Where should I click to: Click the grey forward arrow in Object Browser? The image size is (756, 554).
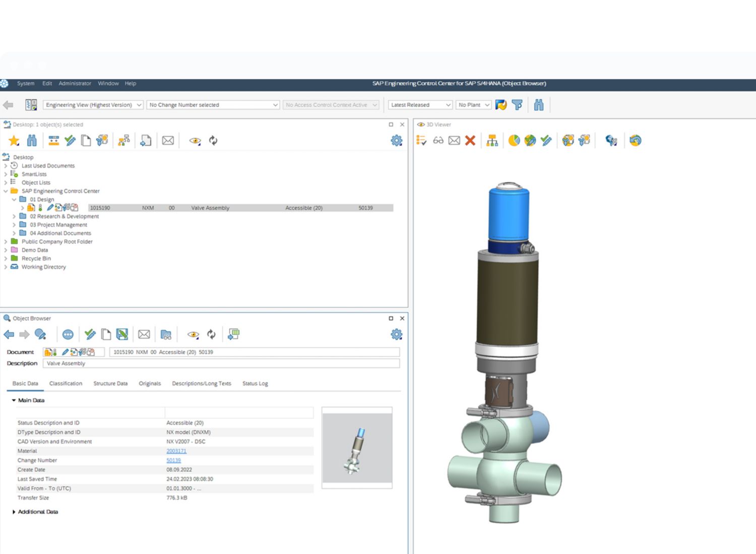pyautogui.click(x=24, y=334)
